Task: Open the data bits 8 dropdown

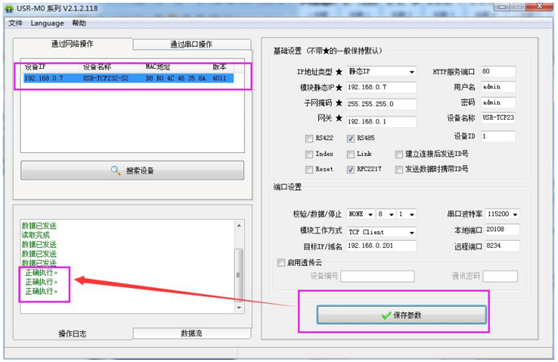Action: tap(386, 214)
